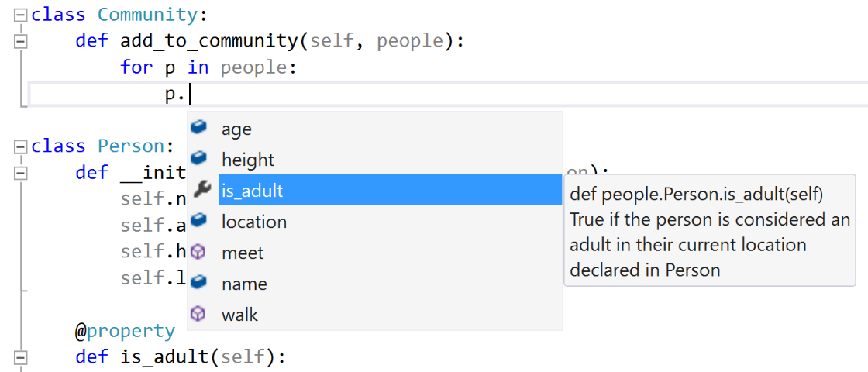Collapse the Community class block

[x=21, y=15]
